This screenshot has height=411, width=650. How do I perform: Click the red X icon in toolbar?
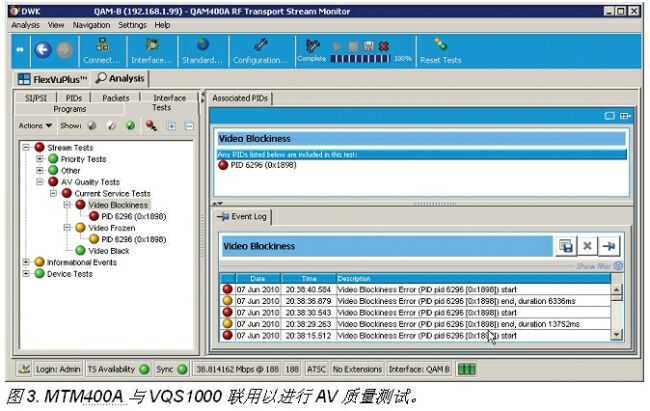click(384, 46)
